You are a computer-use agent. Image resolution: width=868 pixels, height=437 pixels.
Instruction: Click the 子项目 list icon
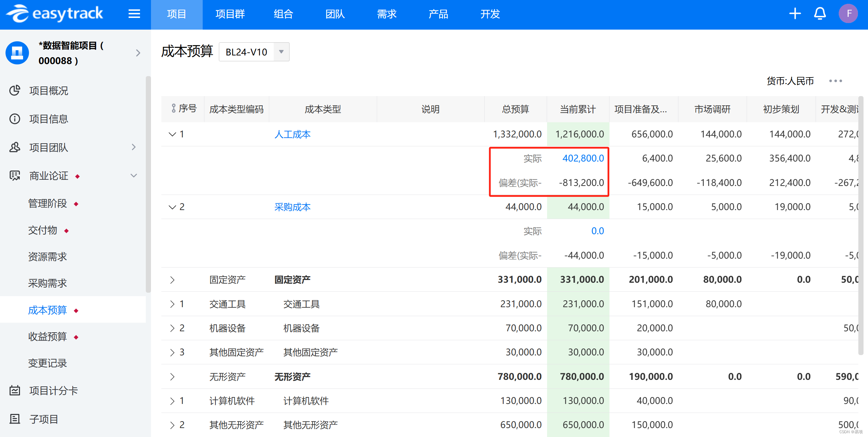(x=15, y=419)
